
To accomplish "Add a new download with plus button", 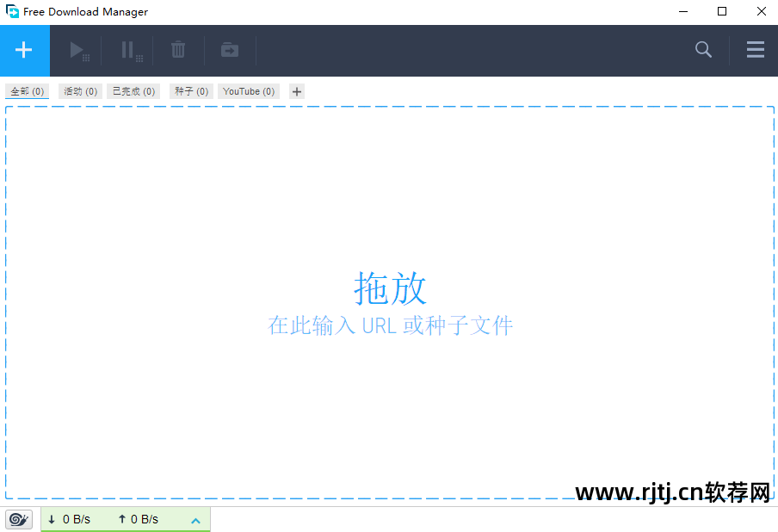I will (x=24, y=50).
